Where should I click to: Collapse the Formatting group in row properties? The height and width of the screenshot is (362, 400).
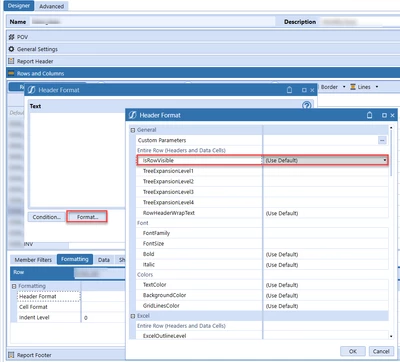click(x=14, y=286)
